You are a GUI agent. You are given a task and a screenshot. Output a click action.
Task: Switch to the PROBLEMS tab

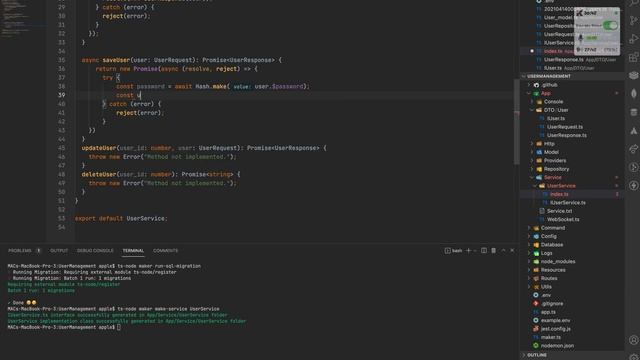20,251
